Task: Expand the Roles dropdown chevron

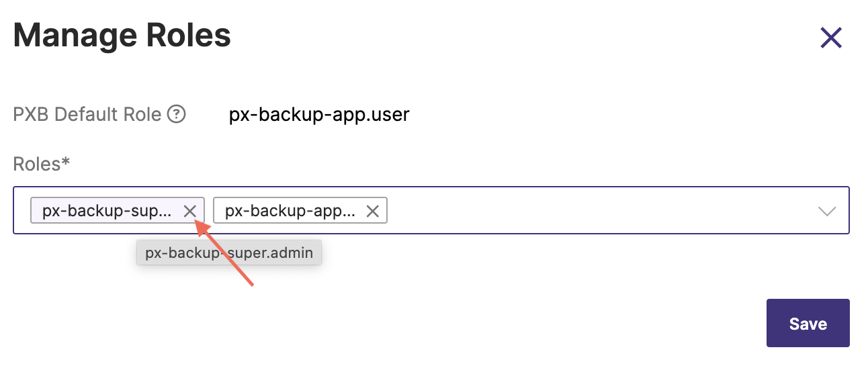Action: coord(827,212)
